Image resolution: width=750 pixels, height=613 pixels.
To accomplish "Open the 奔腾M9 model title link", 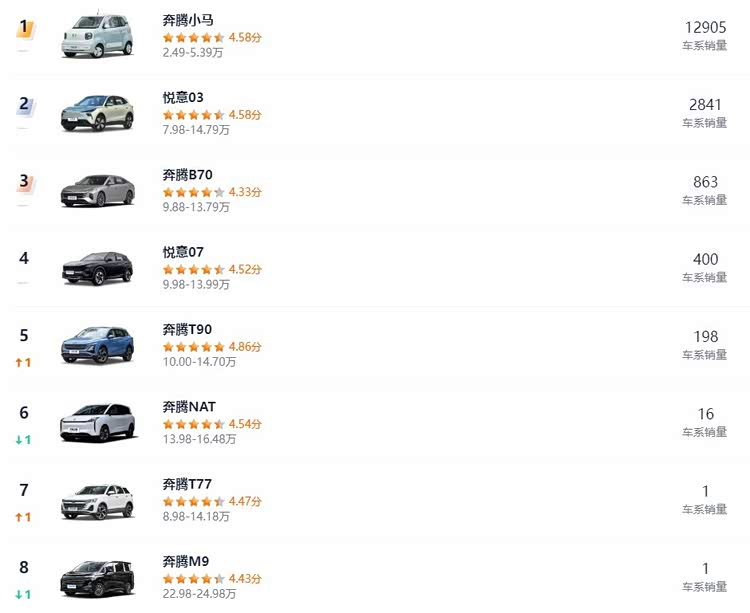I will click(x=186, y=561).
